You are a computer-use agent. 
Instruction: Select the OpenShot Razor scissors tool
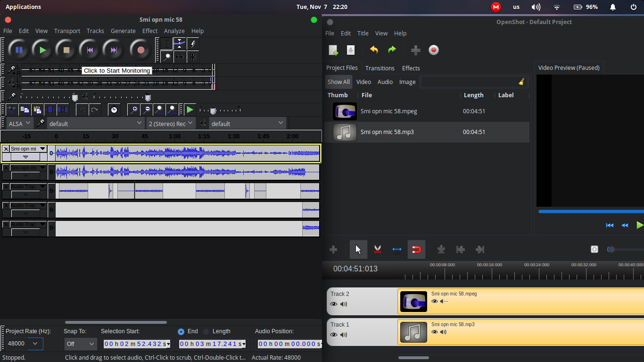(x=378, y=249)
